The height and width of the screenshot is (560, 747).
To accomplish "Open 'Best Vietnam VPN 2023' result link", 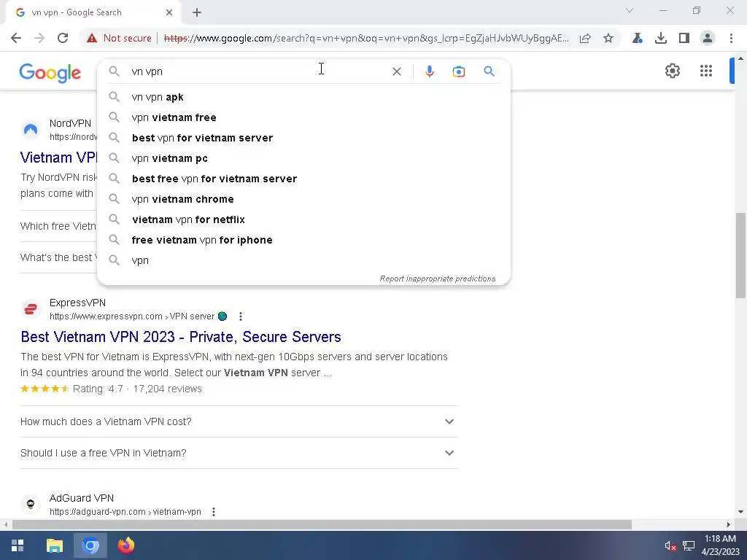I will (181, 337).
